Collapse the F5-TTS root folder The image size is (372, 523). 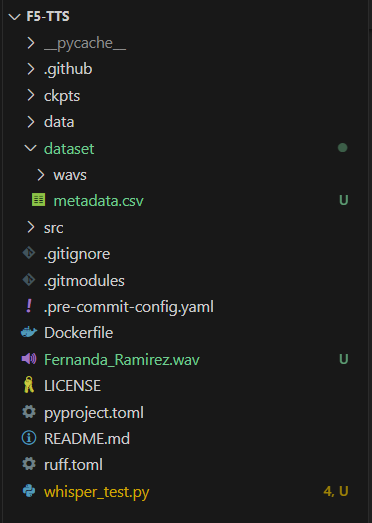click(14, 16)
